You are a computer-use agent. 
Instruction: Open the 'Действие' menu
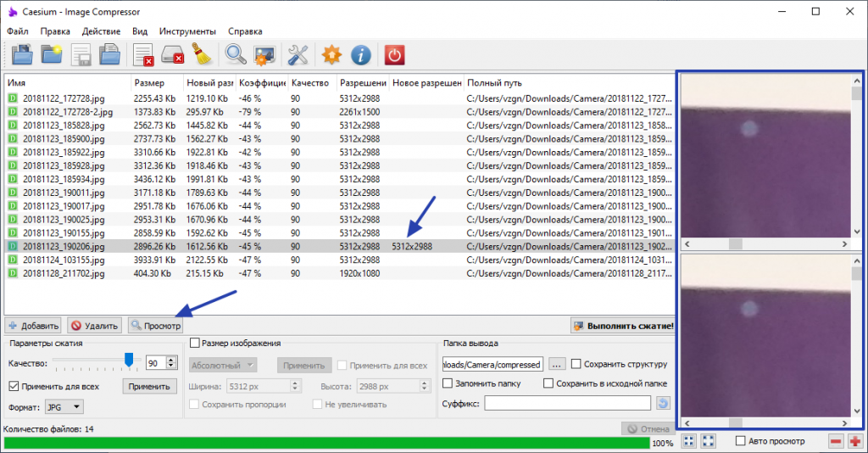(x=101, y=31)
